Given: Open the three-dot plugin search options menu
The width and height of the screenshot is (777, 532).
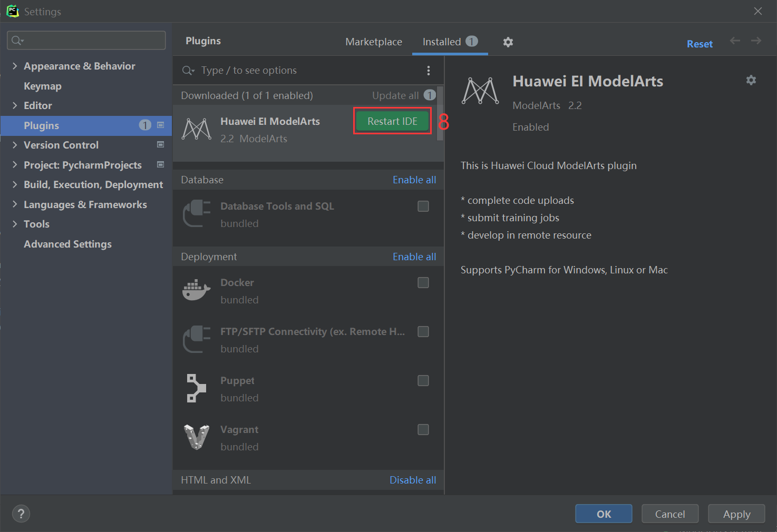Looking at the screenshot, I should coord(429,71).
